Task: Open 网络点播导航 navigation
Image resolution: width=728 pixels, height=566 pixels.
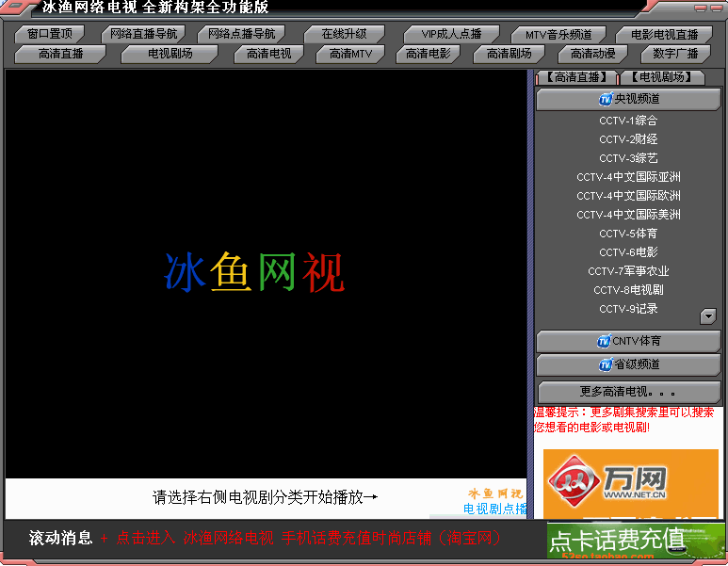Action: [x=241, y=34]
